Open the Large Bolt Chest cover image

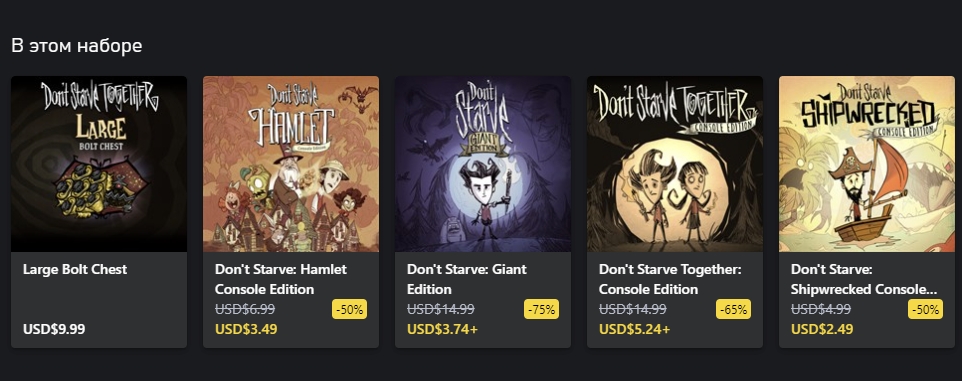[99, 164]
